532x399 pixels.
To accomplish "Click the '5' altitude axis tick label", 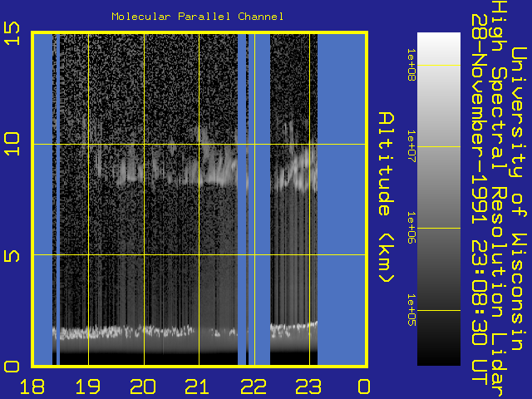I will (x=12, y=255).
